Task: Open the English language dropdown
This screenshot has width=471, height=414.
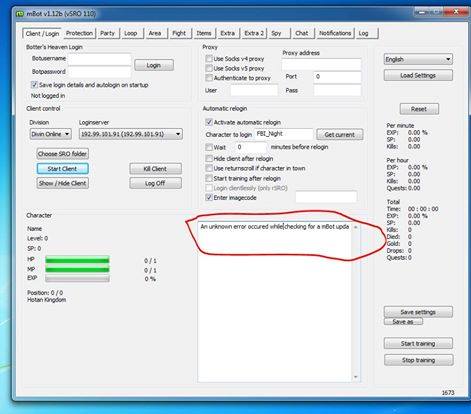Action: (418, 59)
